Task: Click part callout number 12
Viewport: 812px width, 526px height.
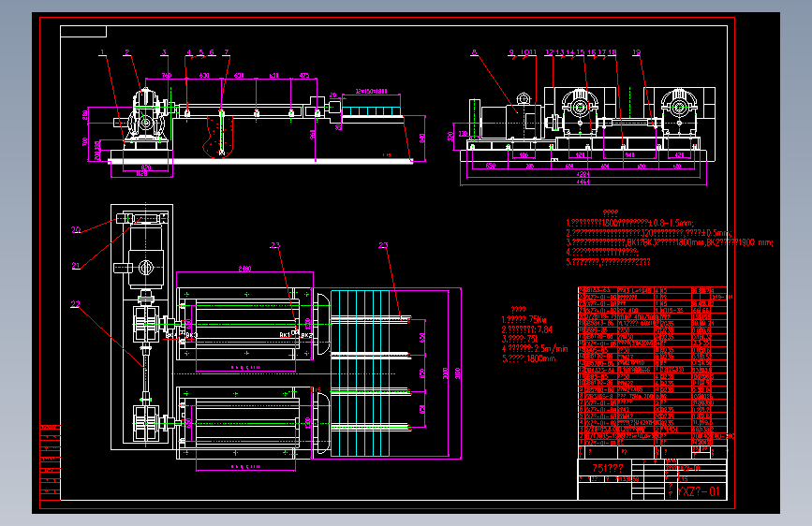Action: point(550,52)
